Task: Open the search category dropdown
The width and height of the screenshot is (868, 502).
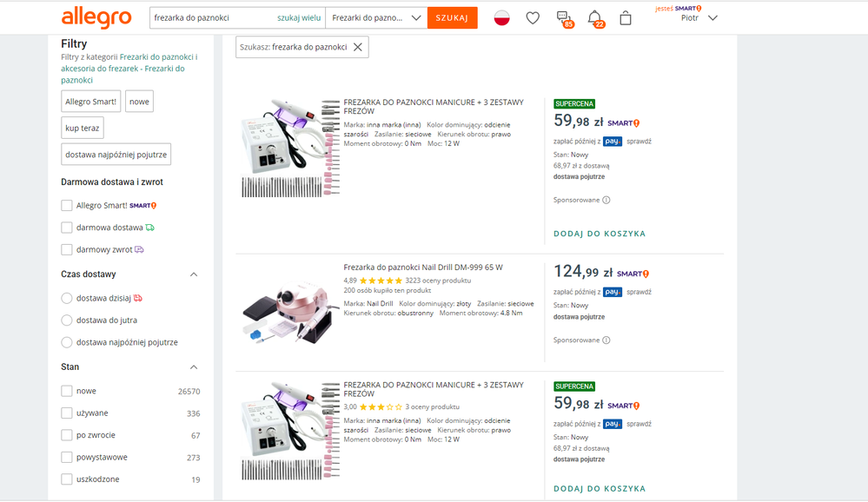Action: (376, 17)
